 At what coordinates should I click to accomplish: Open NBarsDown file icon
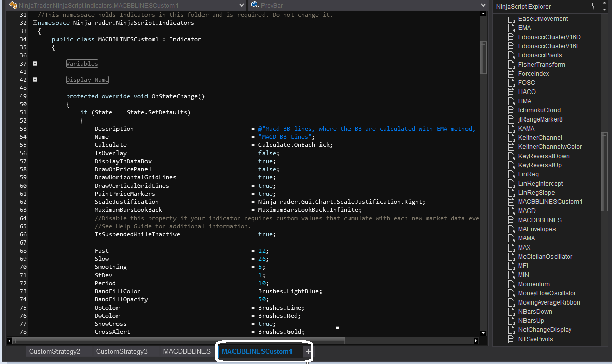pos(512,312)
